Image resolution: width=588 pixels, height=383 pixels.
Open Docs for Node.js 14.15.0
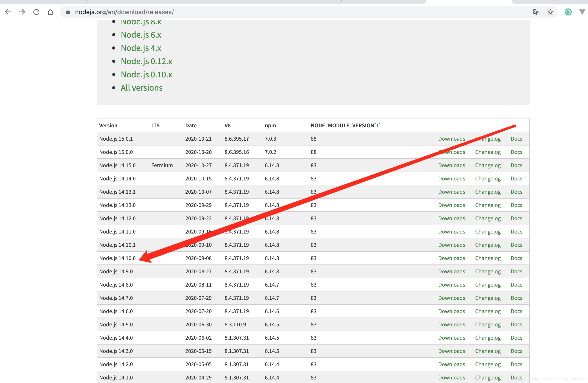[516, 165]
